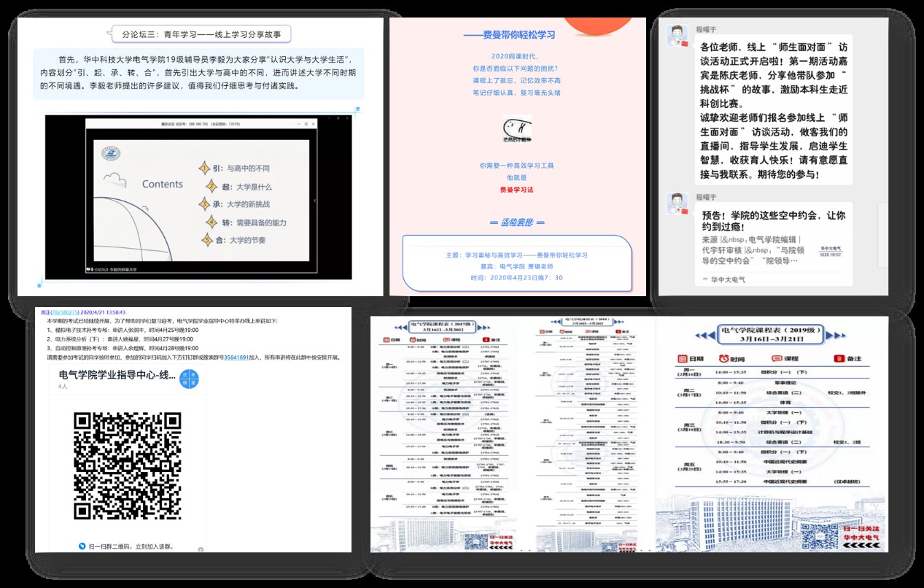Click the 活动奖励 heading on the poster
This screenshot has height=588, width=924.
tap(516, 223)
